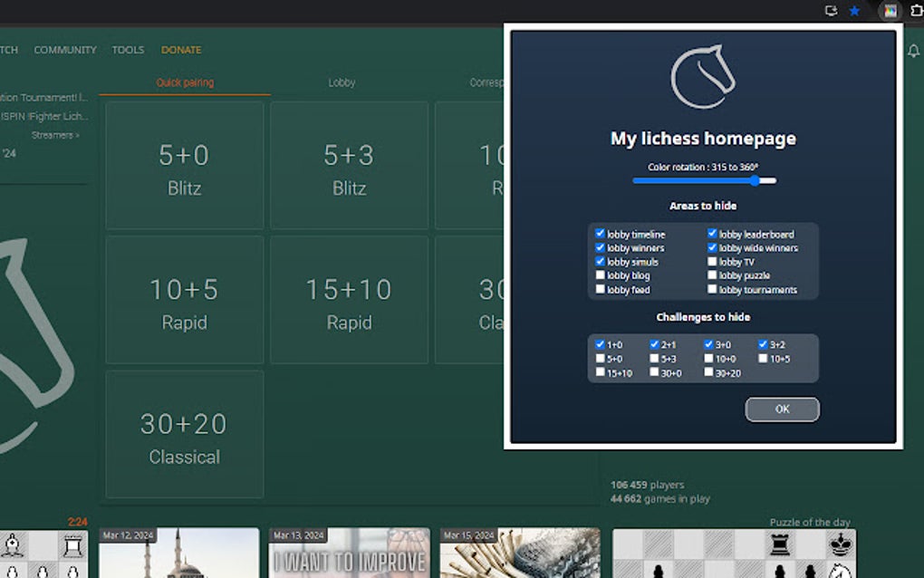
Task: Click the install app screen icon
Action: [x=831, y=11]
